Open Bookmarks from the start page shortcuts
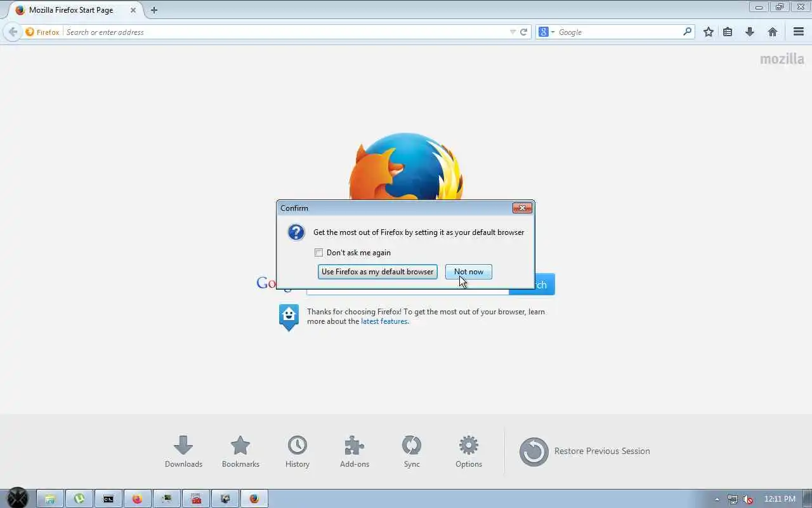 click(240, 451)
